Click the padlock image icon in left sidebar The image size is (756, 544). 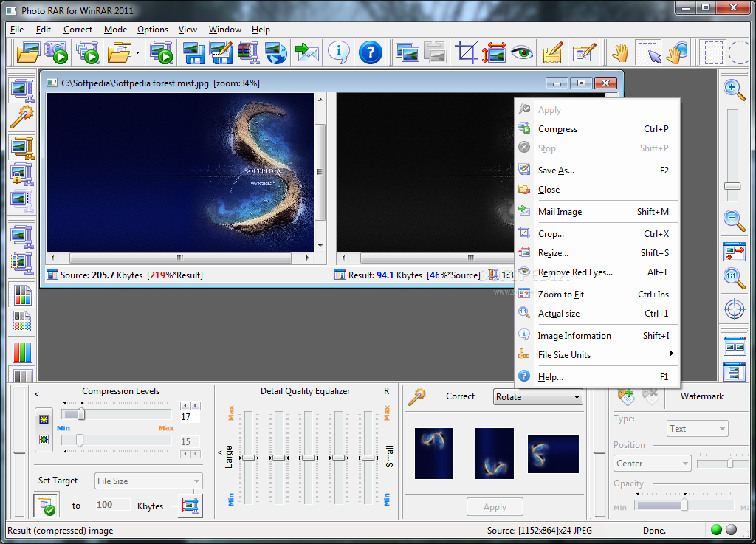click(x=22, y=174)
